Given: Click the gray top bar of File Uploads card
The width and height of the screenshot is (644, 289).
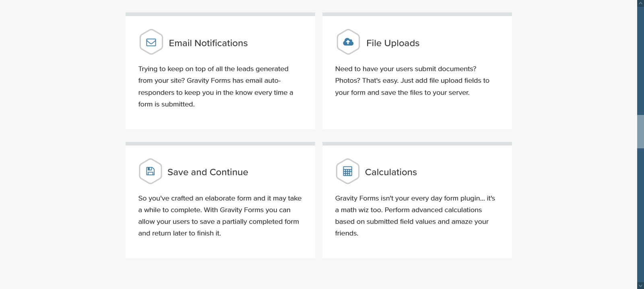Looking at the screenshot, I should tap(417, 14).
